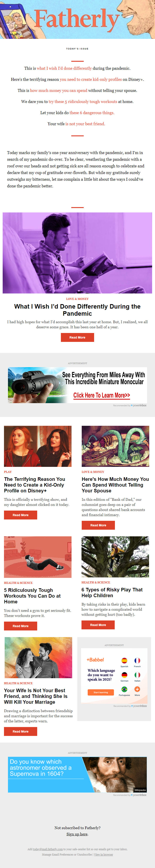155x868 pixels.
Task: Click Read More under pandemic article
Action: [x=77, y=337]
